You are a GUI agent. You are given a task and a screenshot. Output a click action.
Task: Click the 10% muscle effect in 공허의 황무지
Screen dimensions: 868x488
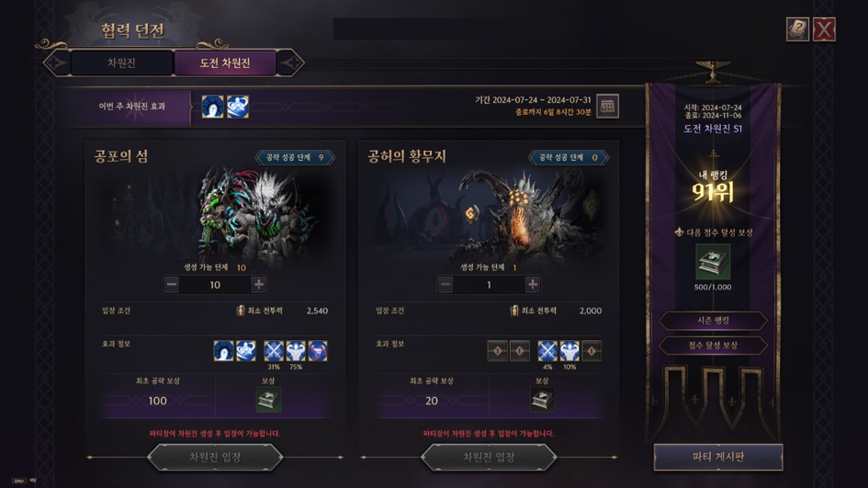pyautogui.click(x=569, y=351)
